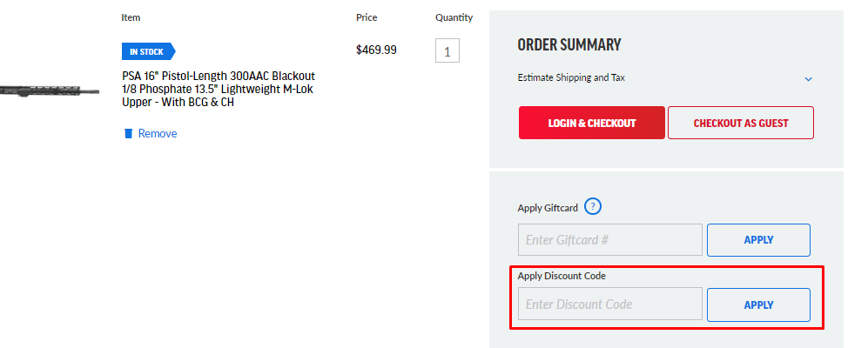The height and width of the screenshot is (348, 868).
Task: Click the IN STOCK badge
Action: [148, 51]
